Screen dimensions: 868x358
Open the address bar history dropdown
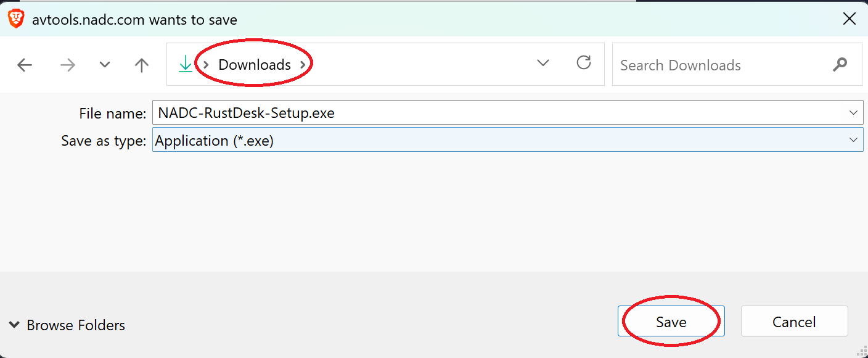point(542,63)
